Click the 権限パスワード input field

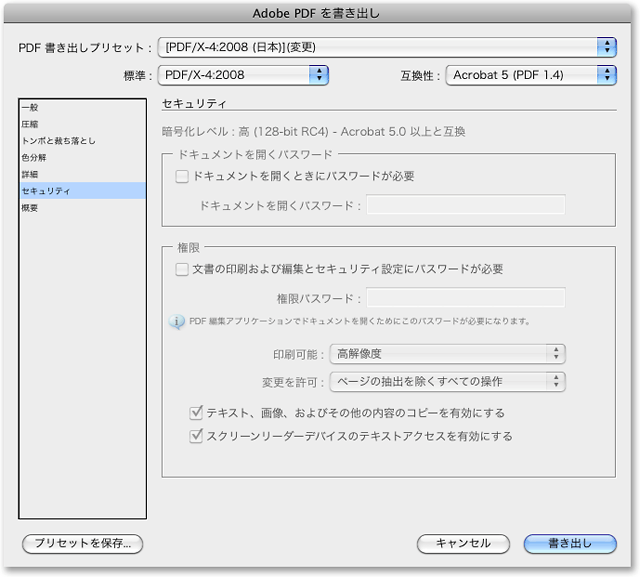click(465, 298)
